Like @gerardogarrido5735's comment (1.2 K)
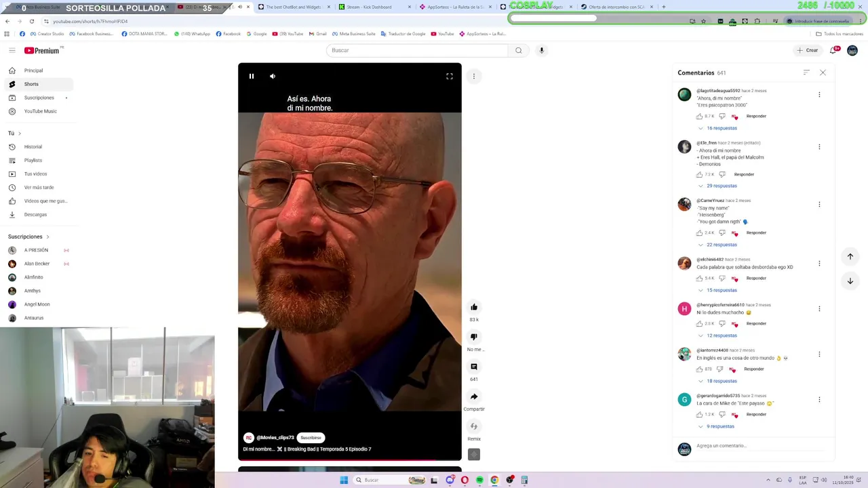The height and width of the screenshot is (488, 868). tap(700, 414)
